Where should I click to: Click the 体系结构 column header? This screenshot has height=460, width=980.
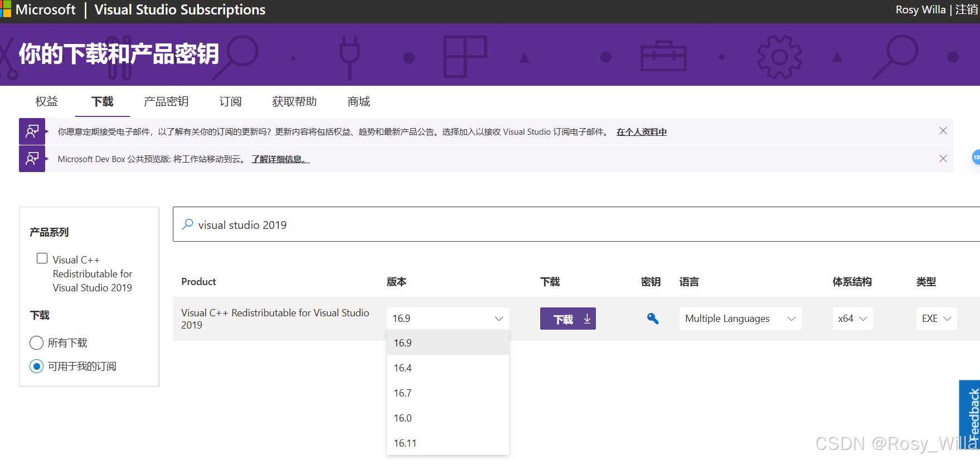tap(852, 282)
